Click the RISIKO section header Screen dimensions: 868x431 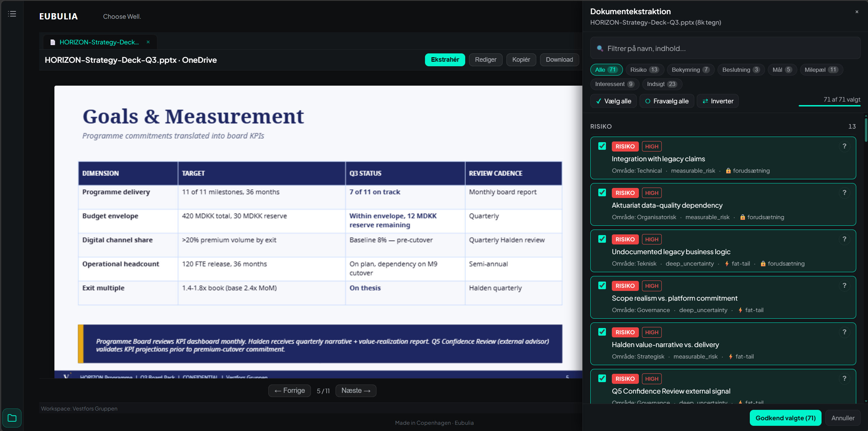click(x=601, y=127)
